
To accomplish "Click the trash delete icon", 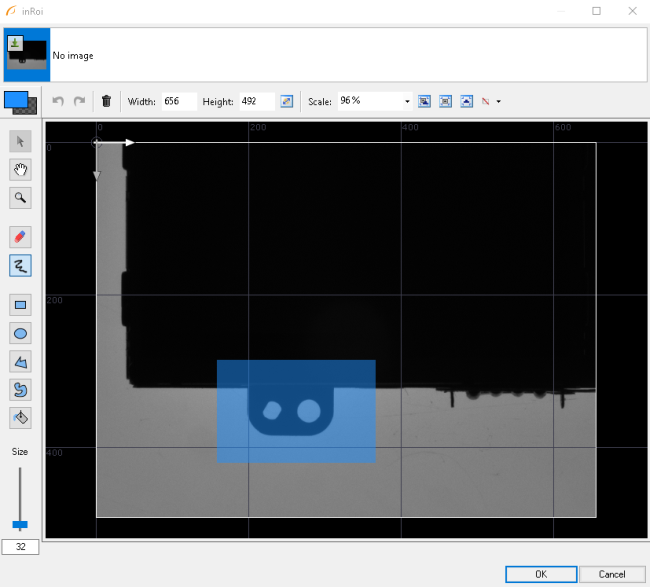I will point(107,101).
